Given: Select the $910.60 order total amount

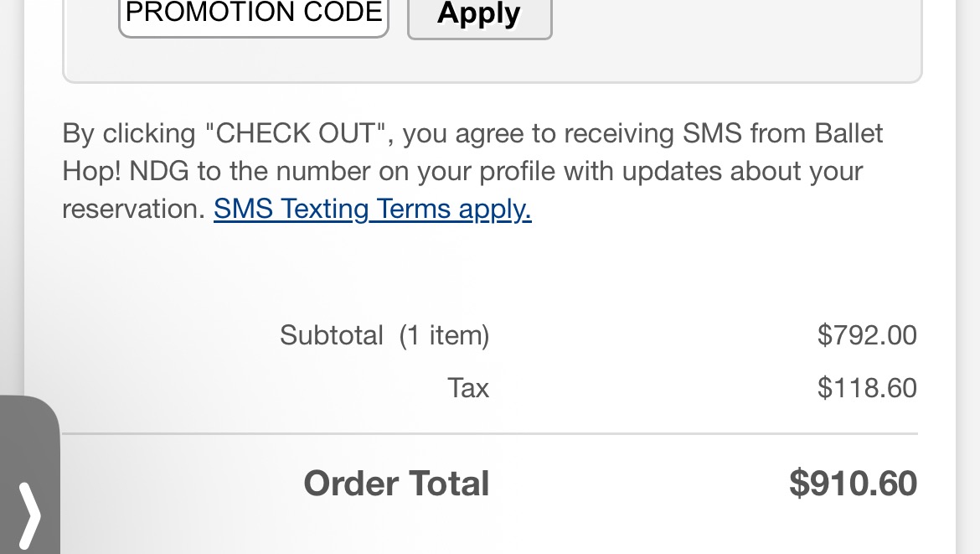Looking at the screenshot, I should [x=853, y=484].
